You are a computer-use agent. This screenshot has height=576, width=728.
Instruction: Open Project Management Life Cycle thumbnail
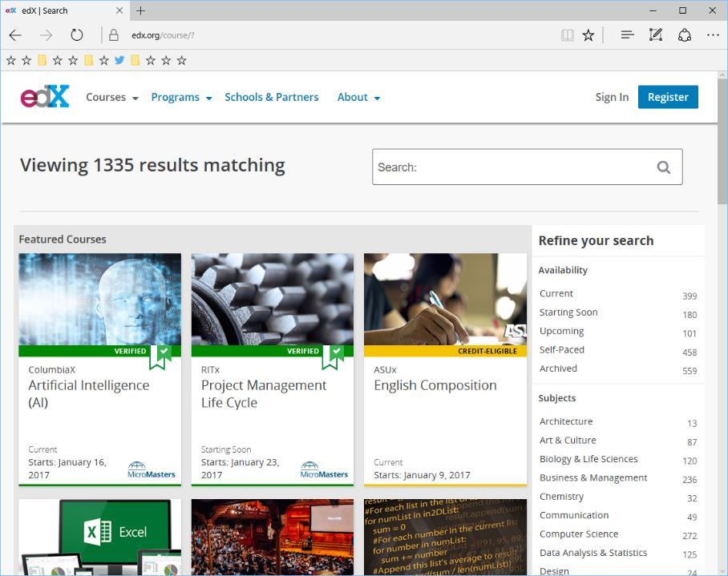click(x=273, y=299)
